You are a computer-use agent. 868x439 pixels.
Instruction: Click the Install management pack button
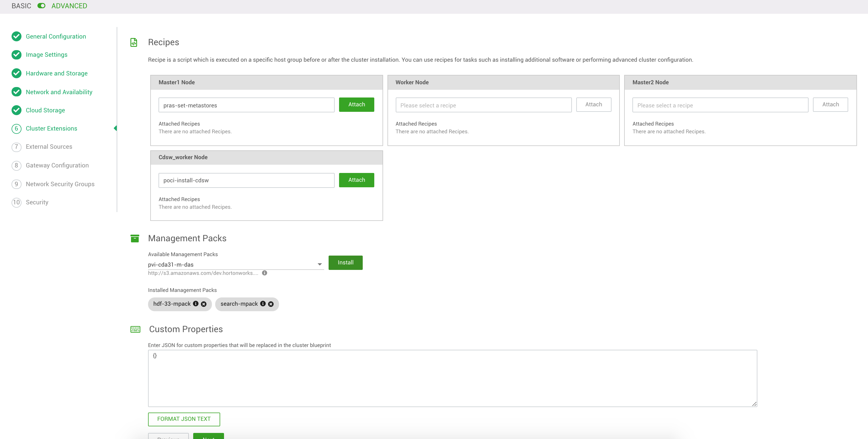pyautogui.click(x=345, y=262)
